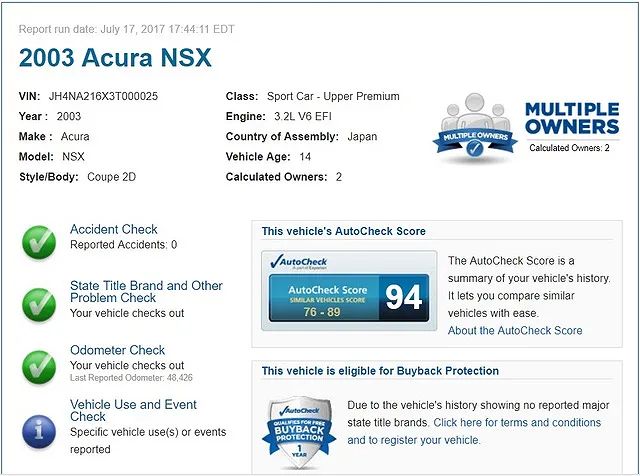The width and height of the screenshot is (640, 476).
Task: Click the MULTIPLE OWNERS large title
Action: 572,118
